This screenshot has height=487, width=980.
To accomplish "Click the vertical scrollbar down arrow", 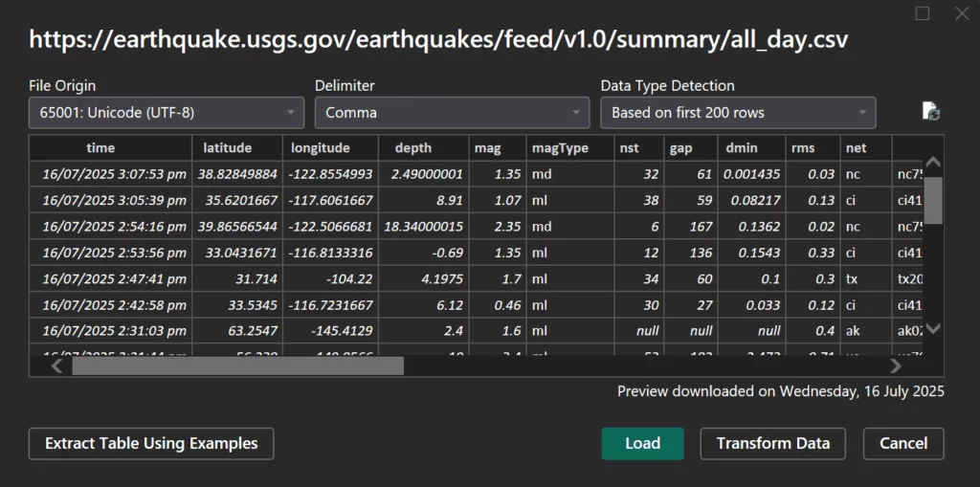I will tap(933, 327).
